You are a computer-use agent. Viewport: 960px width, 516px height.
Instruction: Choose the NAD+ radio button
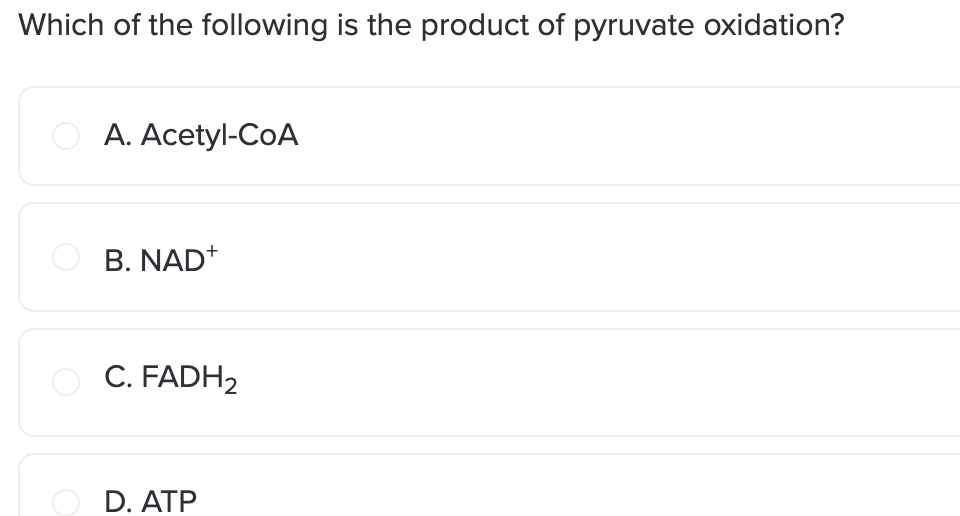click(x=66, y=257)
